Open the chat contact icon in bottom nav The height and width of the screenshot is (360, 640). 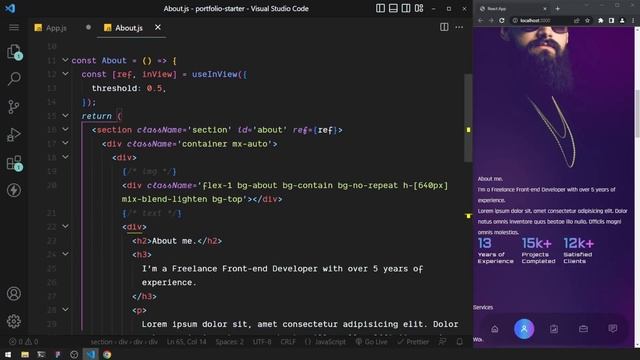[x=613, y=329]
